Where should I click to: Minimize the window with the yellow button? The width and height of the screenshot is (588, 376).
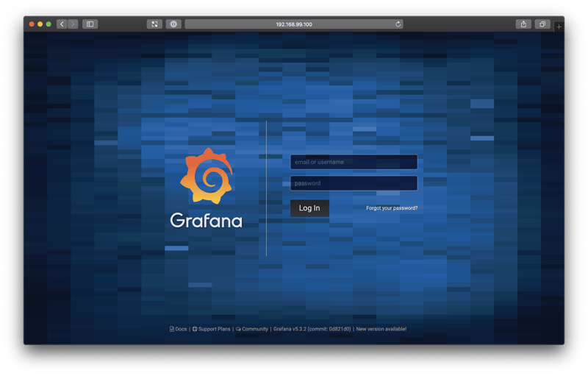coord(40,24)
